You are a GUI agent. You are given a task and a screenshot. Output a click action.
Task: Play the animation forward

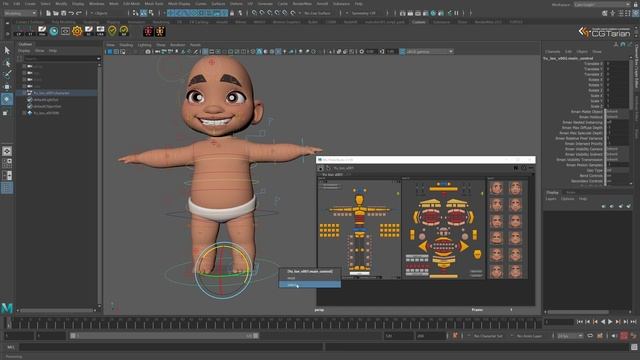pyautogui.click(x=610, y=322)
